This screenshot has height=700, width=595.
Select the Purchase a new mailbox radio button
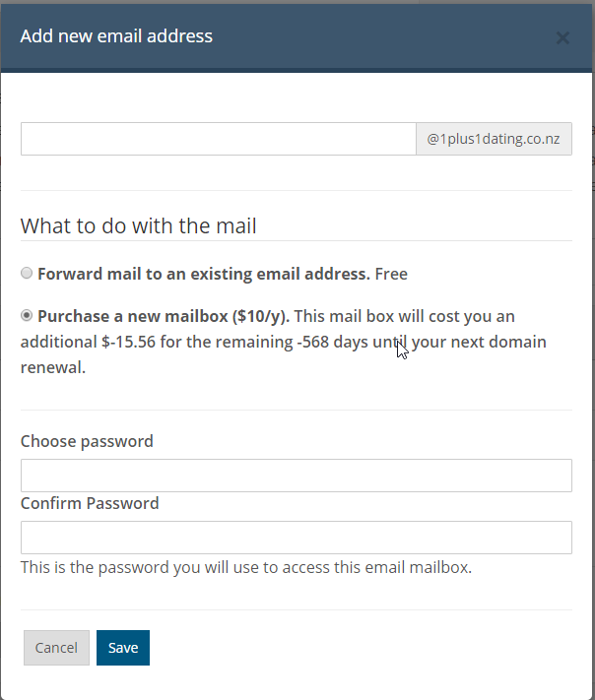click(27, 316)
